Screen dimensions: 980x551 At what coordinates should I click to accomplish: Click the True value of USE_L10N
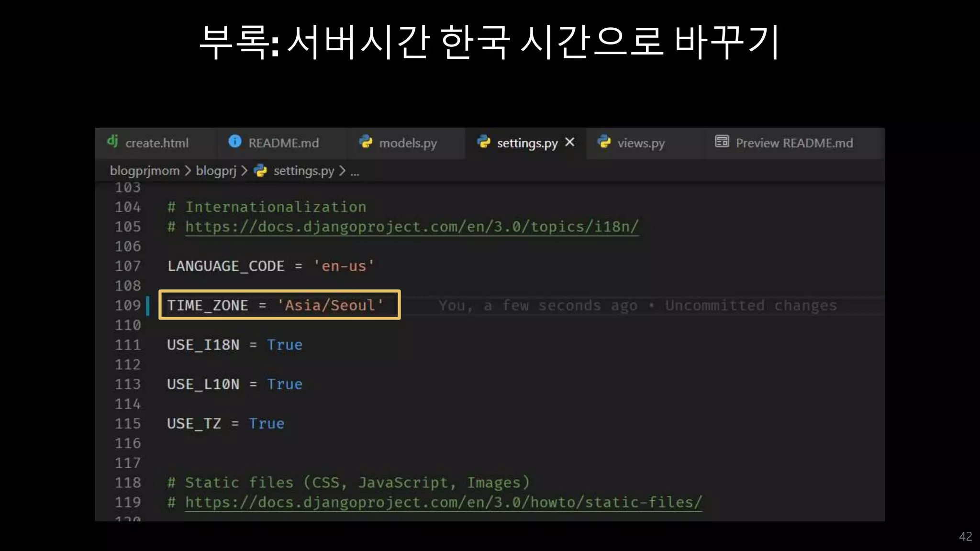[x=285, y=384]
